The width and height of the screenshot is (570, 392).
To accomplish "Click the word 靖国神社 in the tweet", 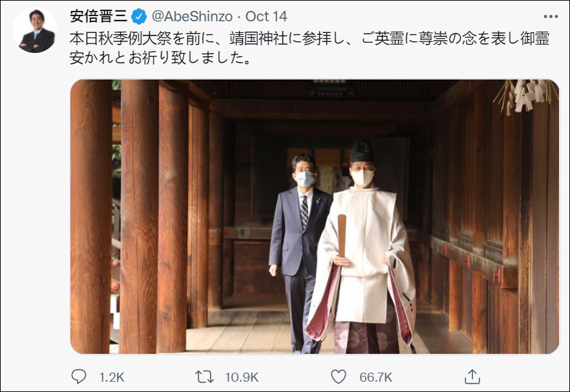I will coord(259,39).
